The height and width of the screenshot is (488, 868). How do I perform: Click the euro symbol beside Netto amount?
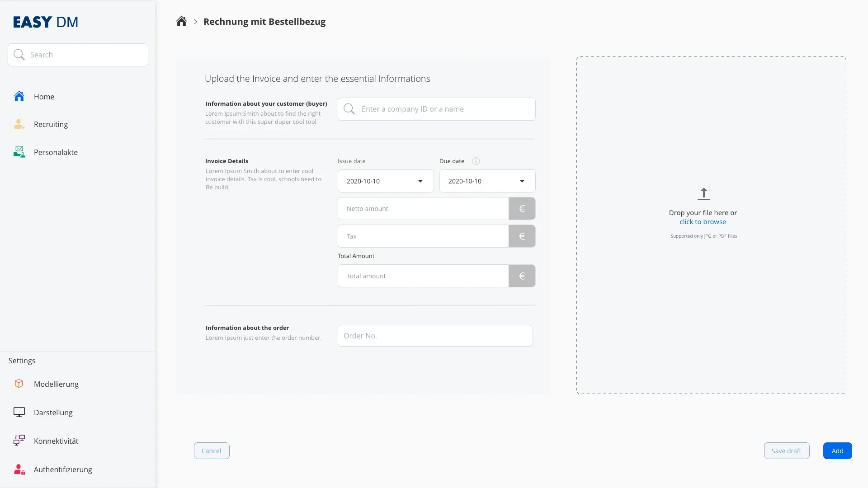tap(522, 208)
